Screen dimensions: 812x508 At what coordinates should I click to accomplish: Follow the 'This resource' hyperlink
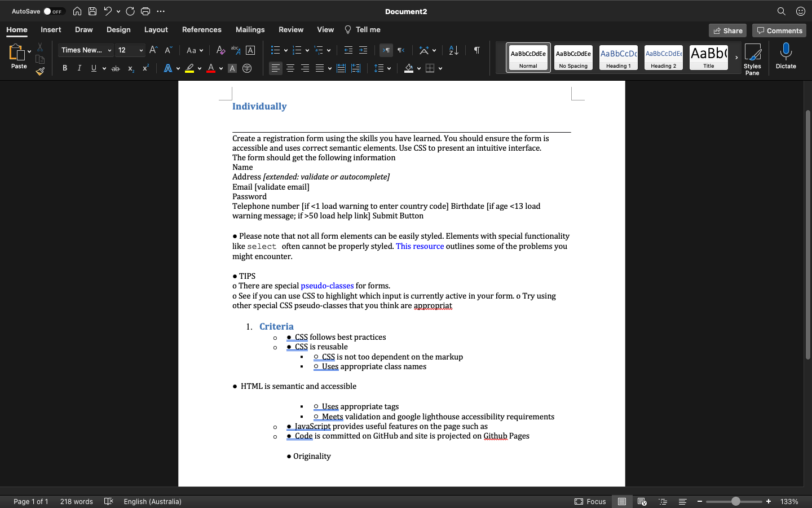point(420,246)
